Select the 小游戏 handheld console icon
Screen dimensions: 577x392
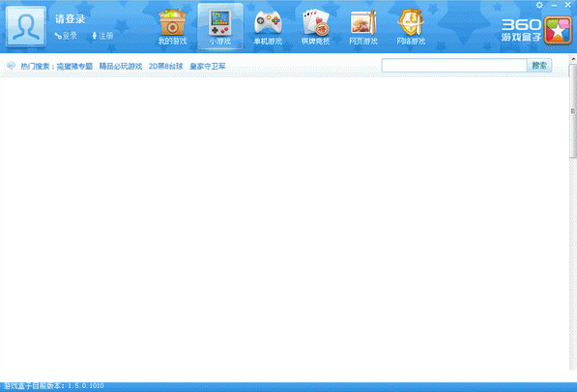point(220,22)
